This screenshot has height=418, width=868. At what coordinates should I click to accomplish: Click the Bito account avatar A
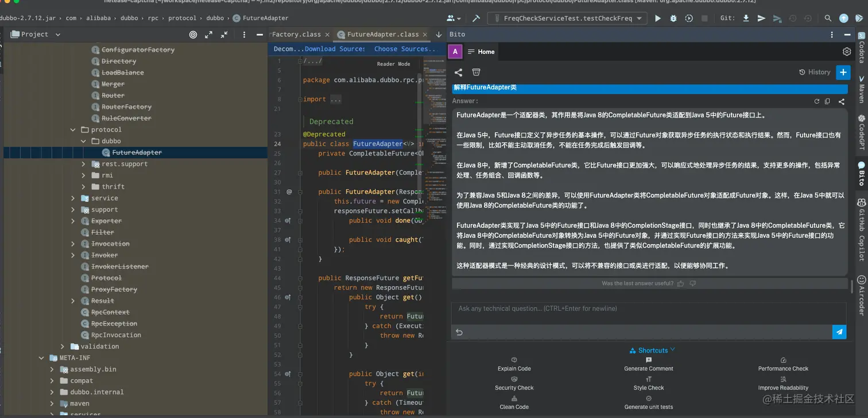pyautogui.click(x=455, y=52)
